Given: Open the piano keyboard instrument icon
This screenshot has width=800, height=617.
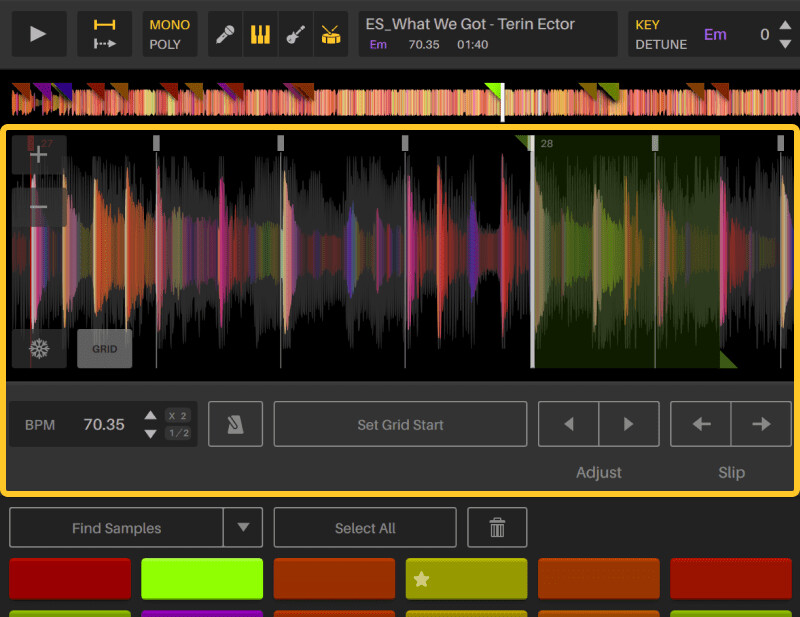Looking at the screenshot, I should click(260, 33).
